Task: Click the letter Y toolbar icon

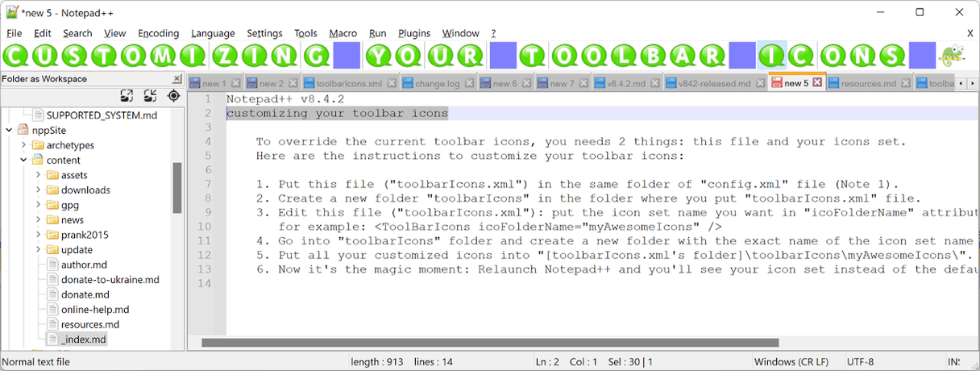Action: click(x=379, y=56)
